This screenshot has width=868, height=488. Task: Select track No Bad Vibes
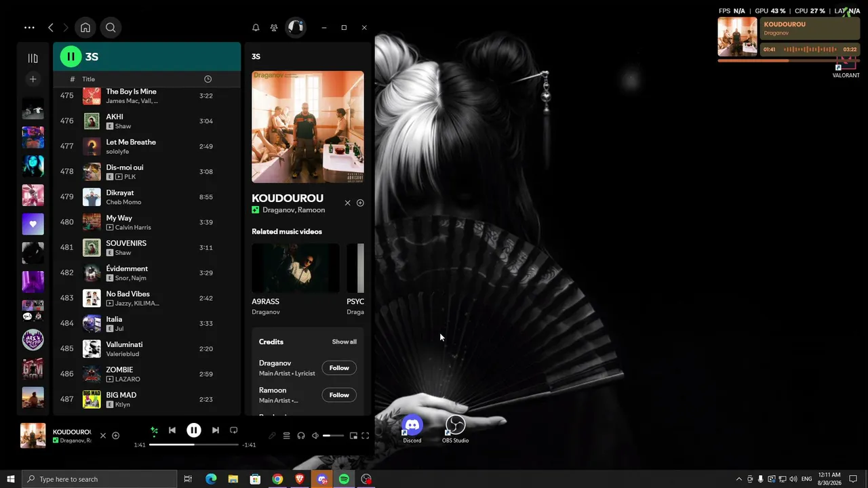(147, 298)
